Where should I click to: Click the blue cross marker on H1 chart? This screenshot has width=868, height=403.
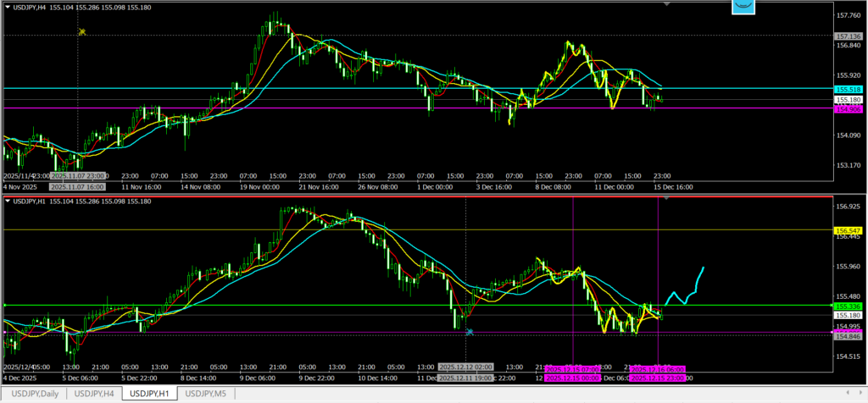tap(469, 331)
